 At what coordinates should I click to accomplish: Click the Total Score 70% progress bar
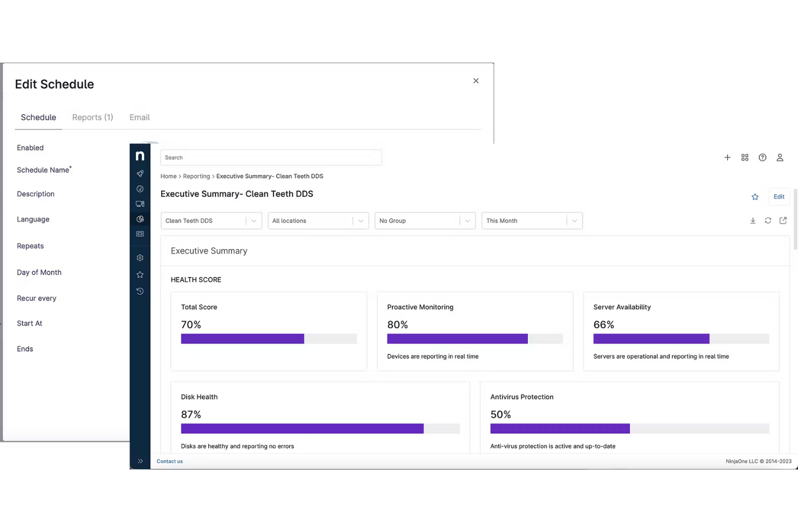(269, 338)
